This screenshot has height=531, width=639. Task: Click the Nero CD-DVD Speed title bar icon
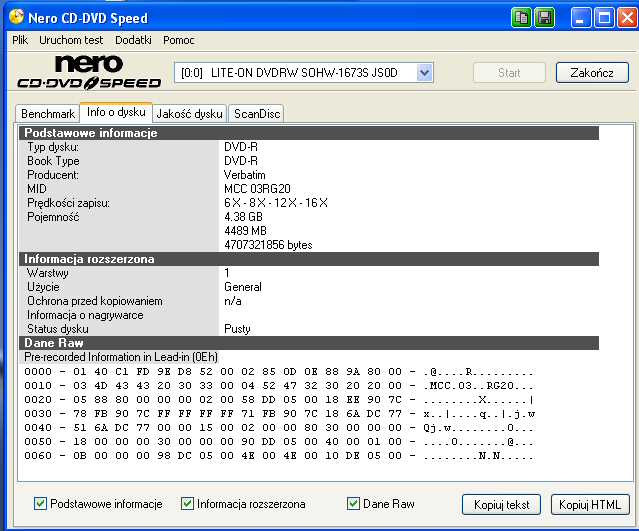pyautogui.click(x=17, y=17)
